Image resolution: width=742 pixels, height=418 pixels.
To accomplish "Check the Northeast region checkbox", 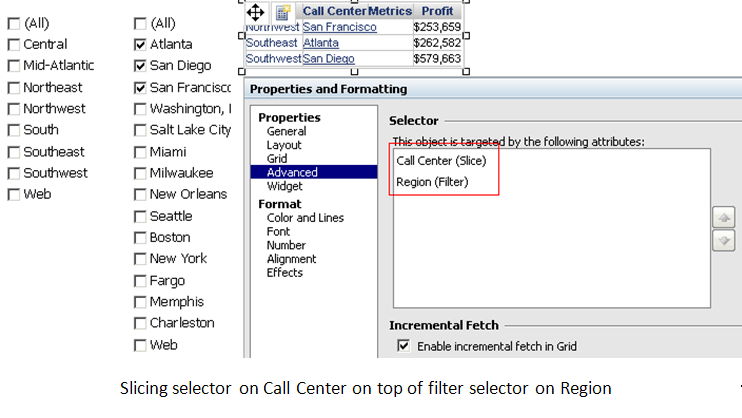I will (13, 88).
